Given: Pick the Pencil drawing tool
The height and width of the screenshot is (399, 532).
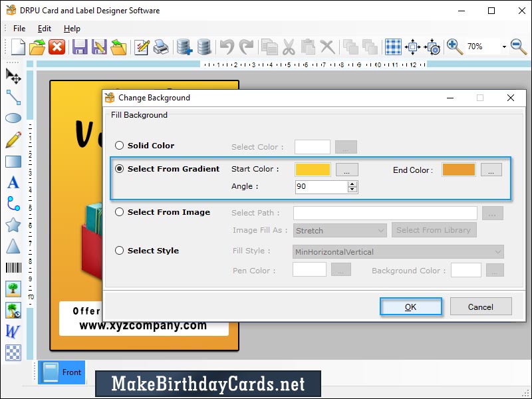Looking at the screenshot, I should [13, 139].
